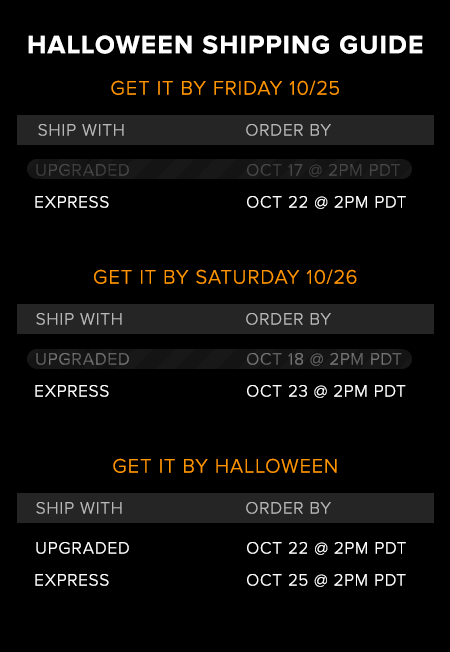The width and height of the screenshot is (450, 652).
Task: Click Ship With header in Saturday table
Action: (79, 319)
